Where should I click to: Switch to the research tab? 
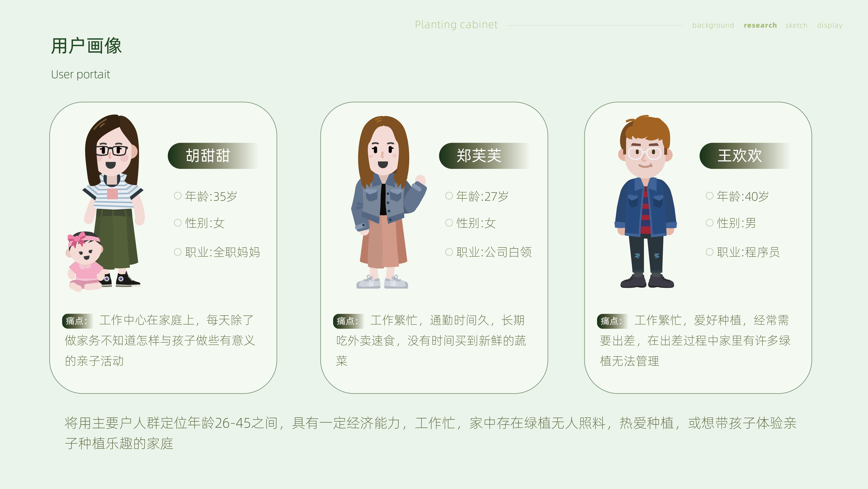point(760,25)
